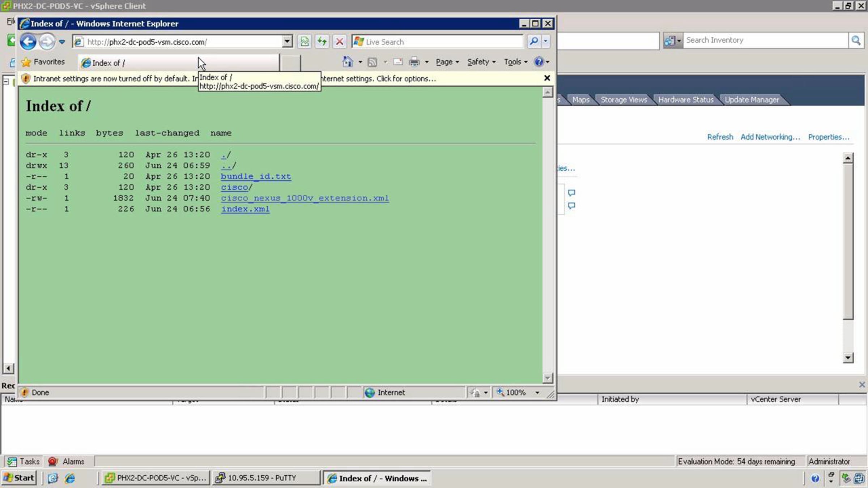This screenshot has width=868, height=488.
Task: Open the Alarms status bar button
Action: click(66, 461)
